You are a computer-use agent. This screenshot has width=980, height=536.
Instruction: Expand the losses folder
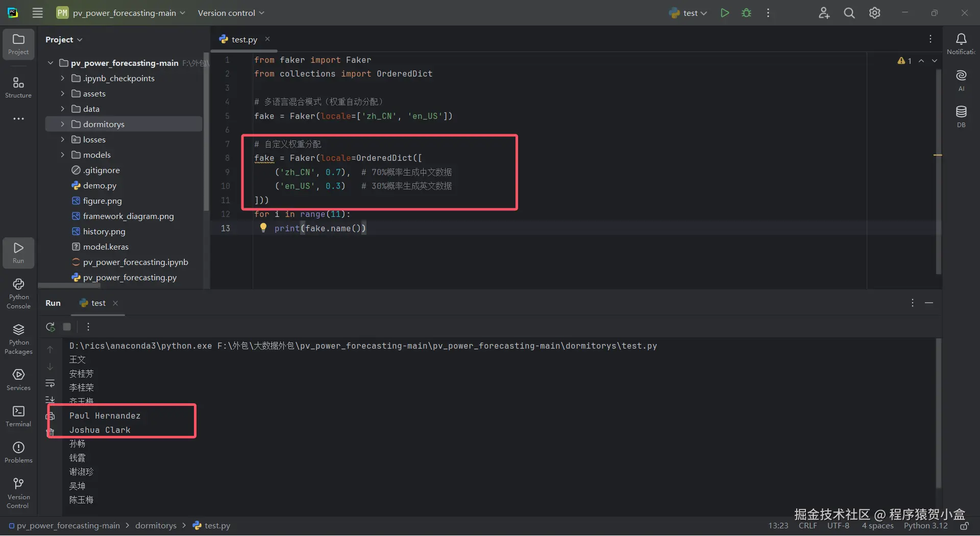(62, 139)
